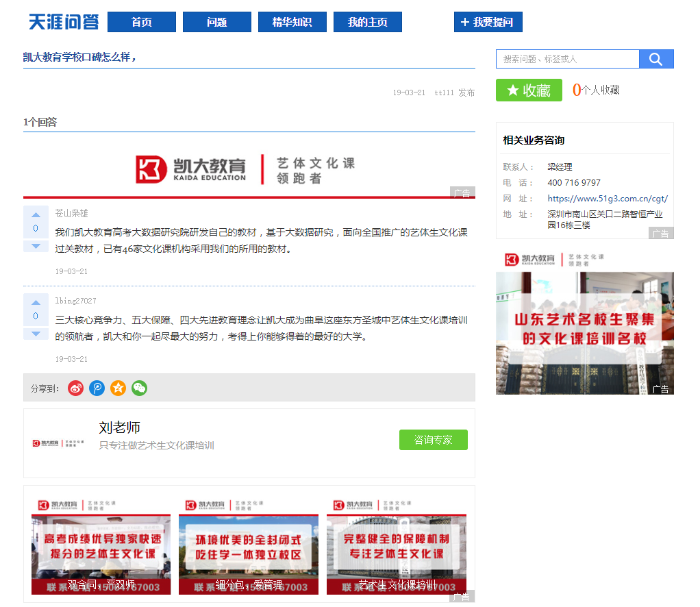Image resolution: width=700 pixels, height=607 pixels.
Task: Click the small Kaida logo beside 刘老师
Action: (58, 443)
